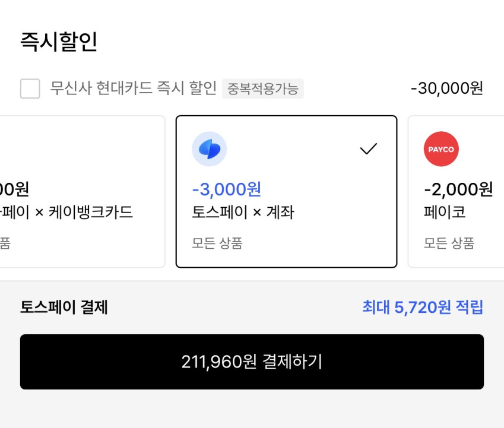Click the cut-off amount on the 케이뱅크카드 card
This screenshot has width=504, height=428.
pyautogui.click(x=14, y=189)
